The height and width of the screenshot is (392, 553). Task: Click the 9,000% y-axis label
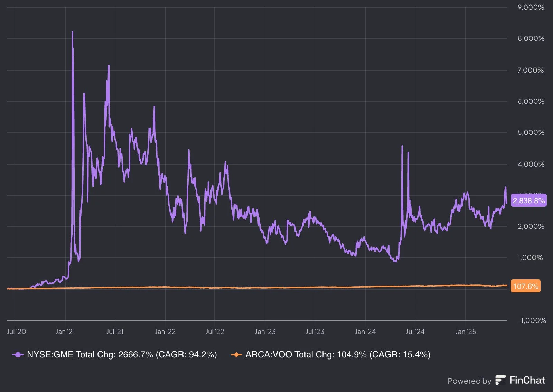531,7
